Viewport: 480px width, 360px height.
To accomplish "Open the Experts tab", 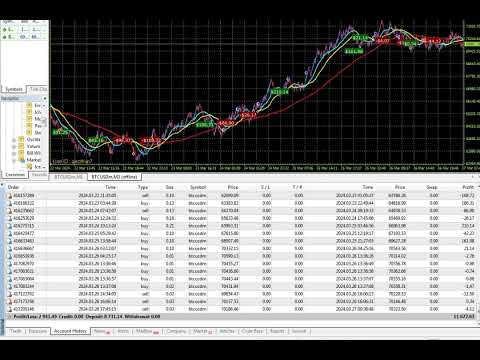I will point(277,331).
